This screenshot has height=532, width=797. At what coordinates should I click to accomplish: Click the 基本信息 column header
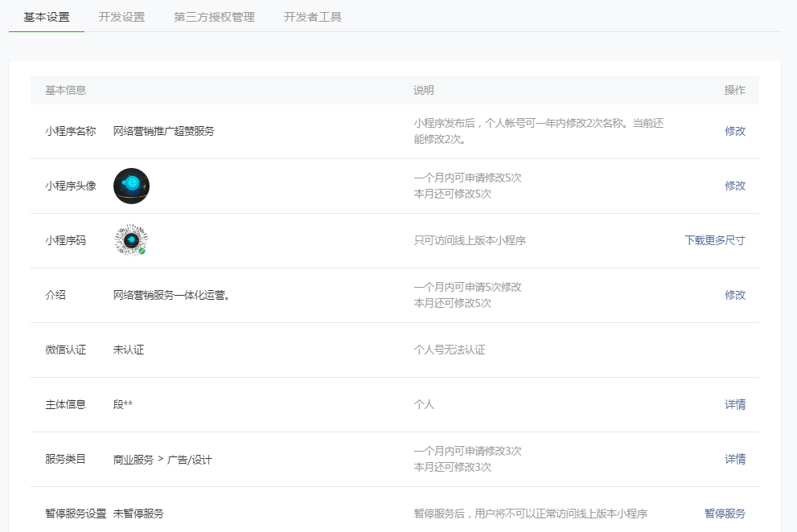66,90
